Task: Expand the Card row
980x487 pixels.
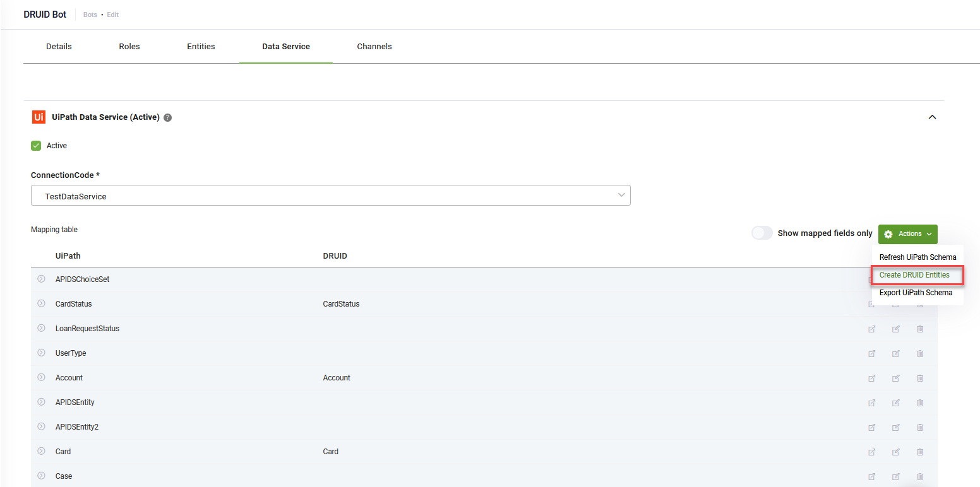Action: [x=41, y=451]
